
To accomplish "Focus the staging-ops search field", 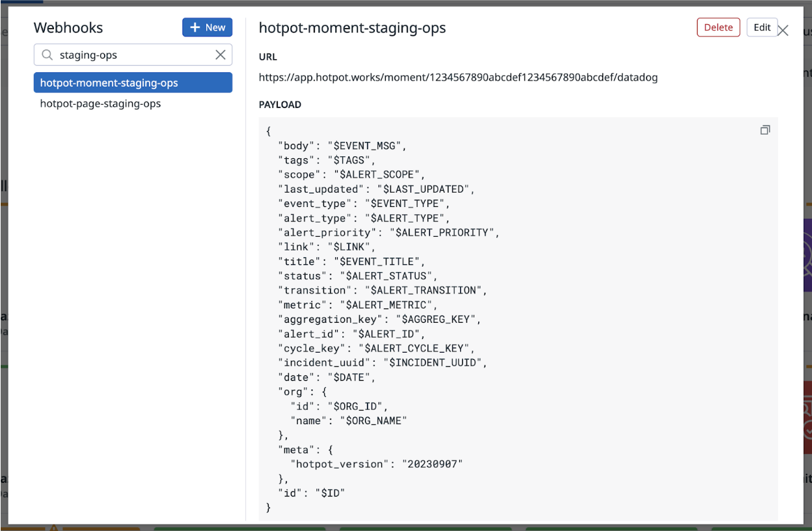I will click(x=133, y=55).
